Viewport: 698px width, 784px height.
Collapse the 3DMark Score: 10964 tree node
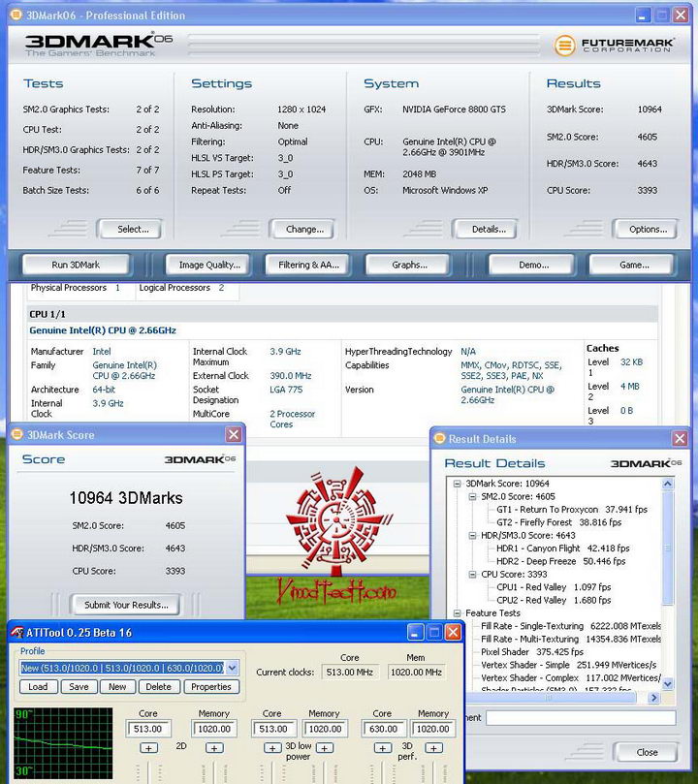[457, 484]
